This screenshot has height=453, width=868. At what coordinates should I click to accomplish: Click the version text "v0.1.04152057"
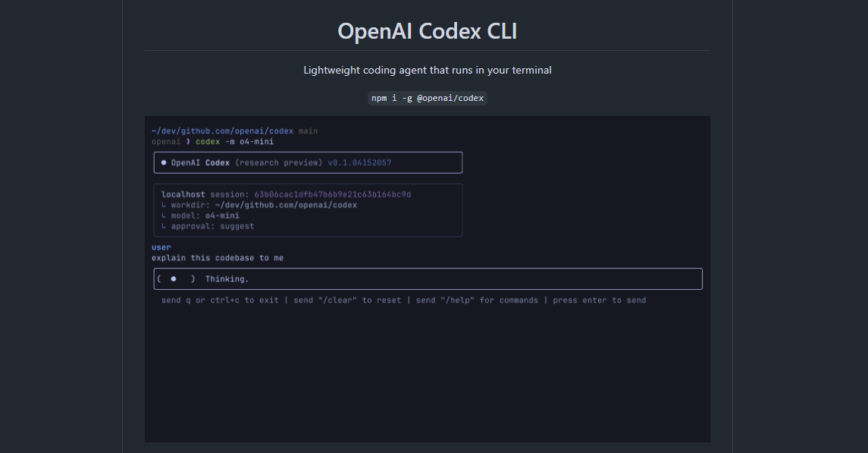360,163
